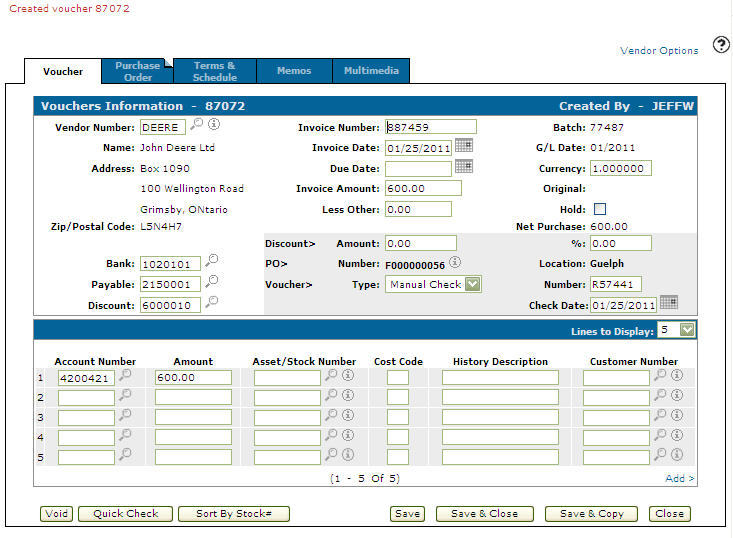Image resolution: width=733 pixels, height=538 pixels.
Task: Search customer number on line 1
Action: [660, 375]
